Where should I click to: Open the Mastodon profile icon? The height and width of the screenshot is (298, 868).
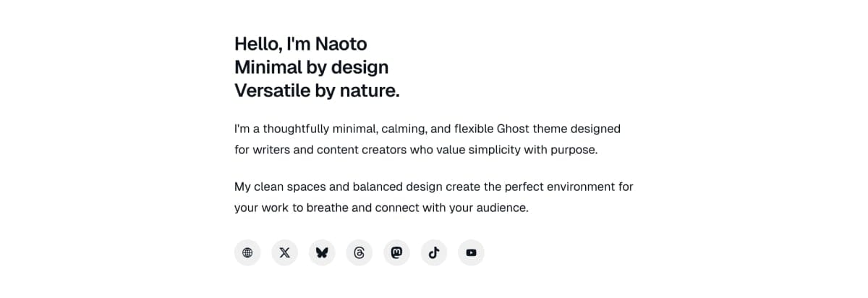click(396, 252)
